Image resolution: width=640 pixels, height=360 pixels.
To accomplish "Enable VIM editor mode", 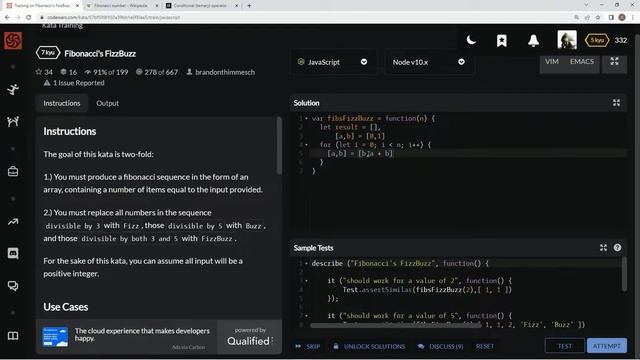I will [552, 62].
